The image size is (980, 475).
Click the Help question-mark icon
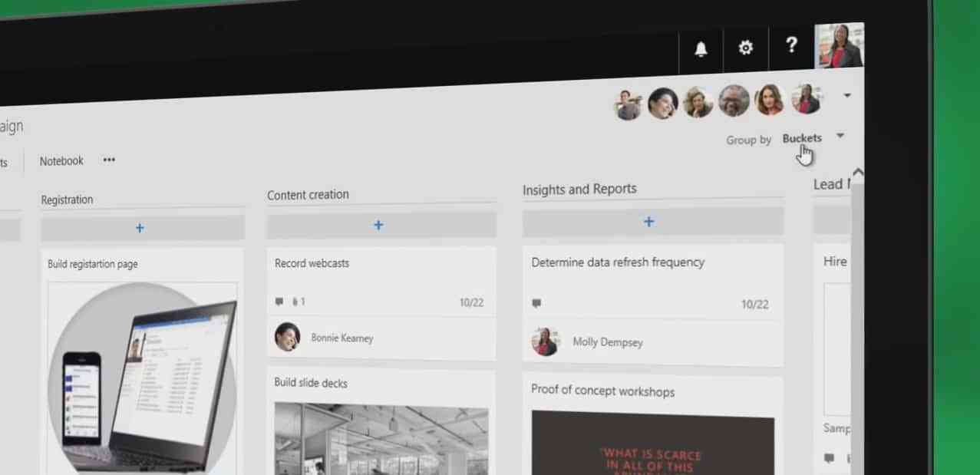(x=791, y=45)
